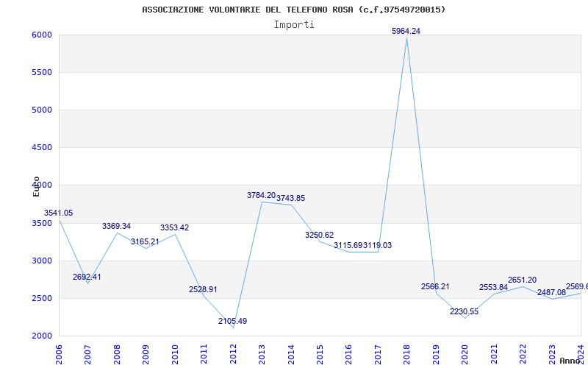Click the Euro y-axis title
The width and height of the screenshot is (588, 368).
[x=36, y=186]
